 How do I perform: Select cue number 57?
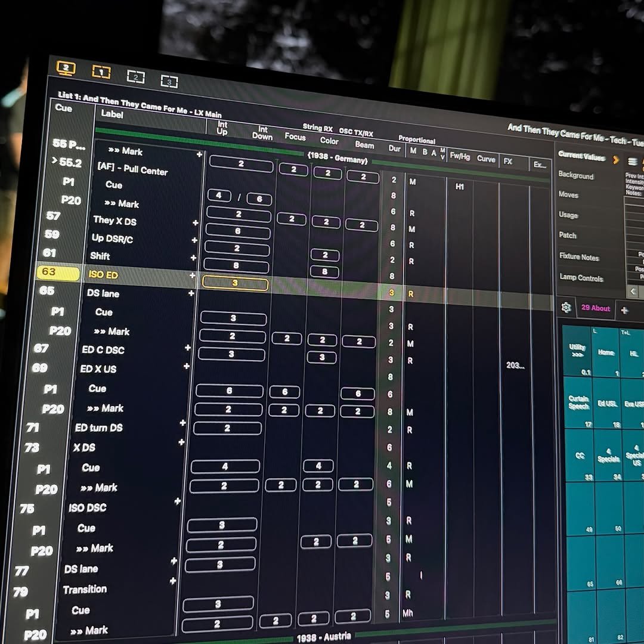tap(54, 216)
